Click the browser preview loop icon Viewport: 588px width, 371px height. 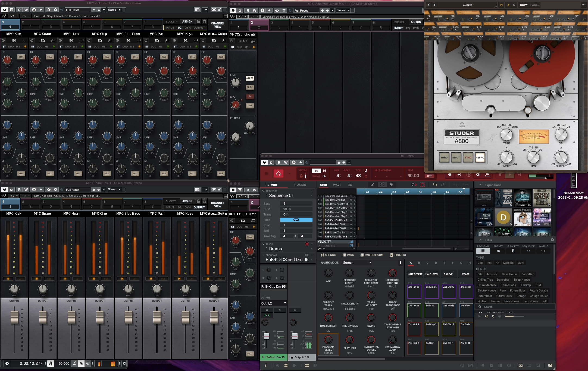(x=493, y=316)
